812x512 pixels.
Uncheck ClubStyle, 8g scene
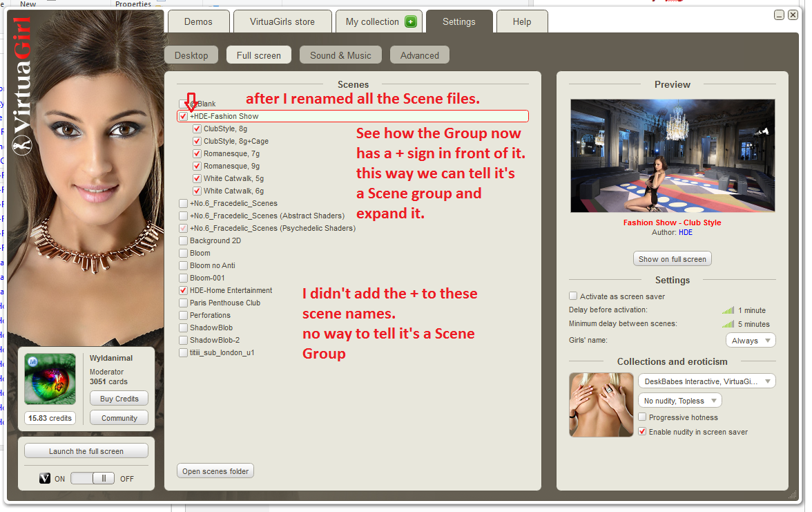pos(197,129)
